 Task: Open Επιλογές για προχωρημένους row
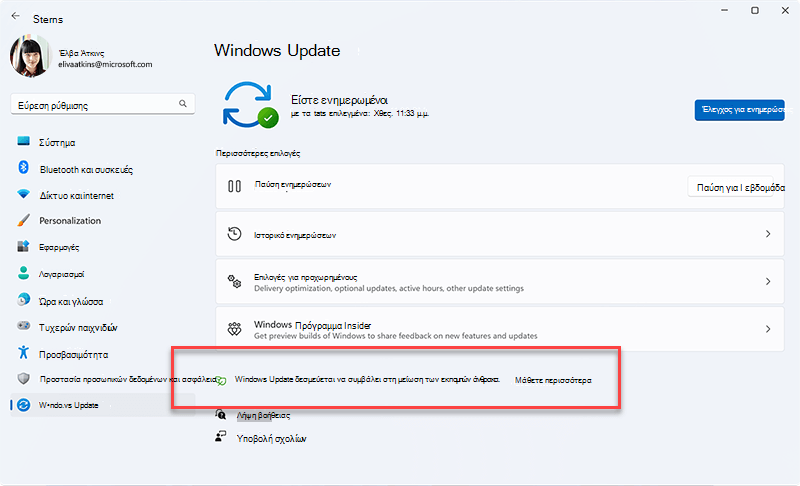coord(499,281)
